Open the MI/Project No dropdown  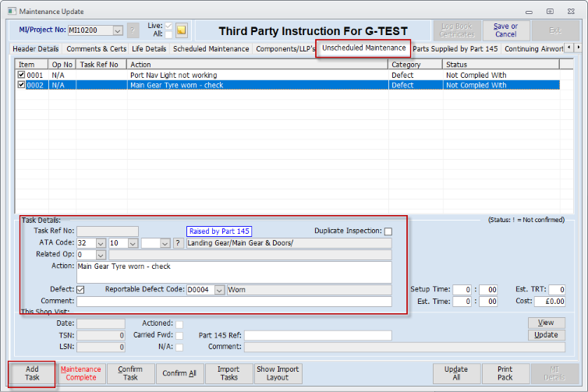(118, 30)
